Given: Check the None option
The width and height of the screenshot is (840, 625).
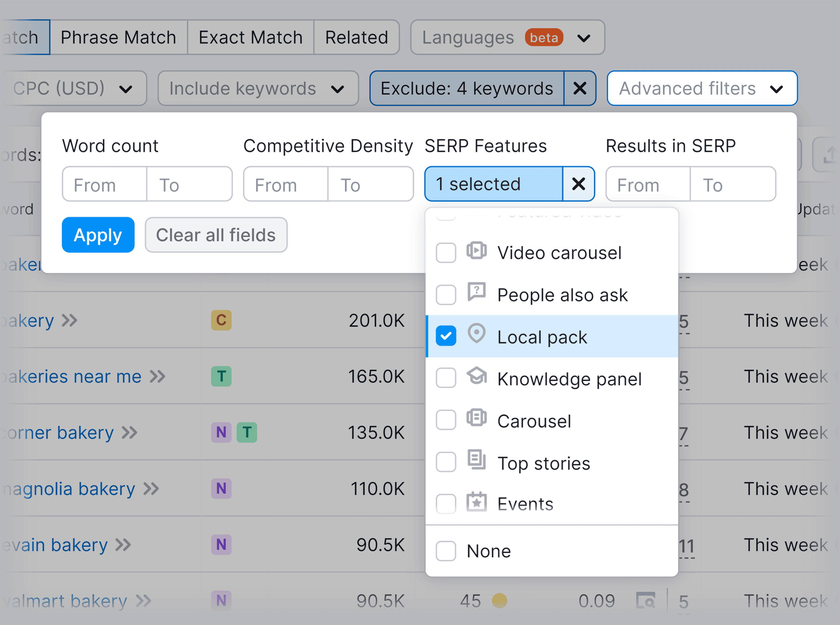Looking at the screenshot, I should click(446, 551).
